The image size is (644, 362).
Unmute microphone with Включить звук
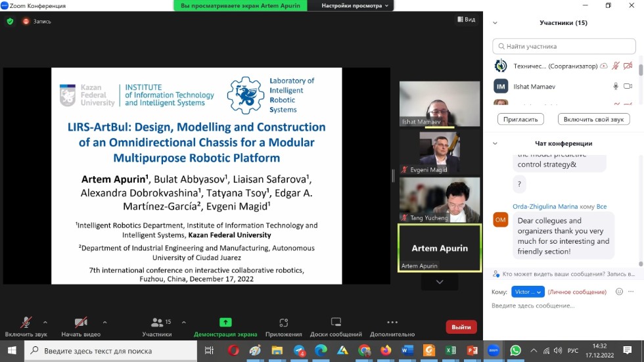[26, 323]
